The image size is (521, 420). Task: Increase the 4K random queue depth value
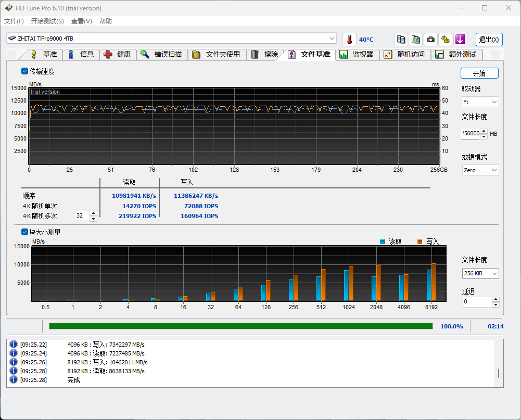(93, 213)
